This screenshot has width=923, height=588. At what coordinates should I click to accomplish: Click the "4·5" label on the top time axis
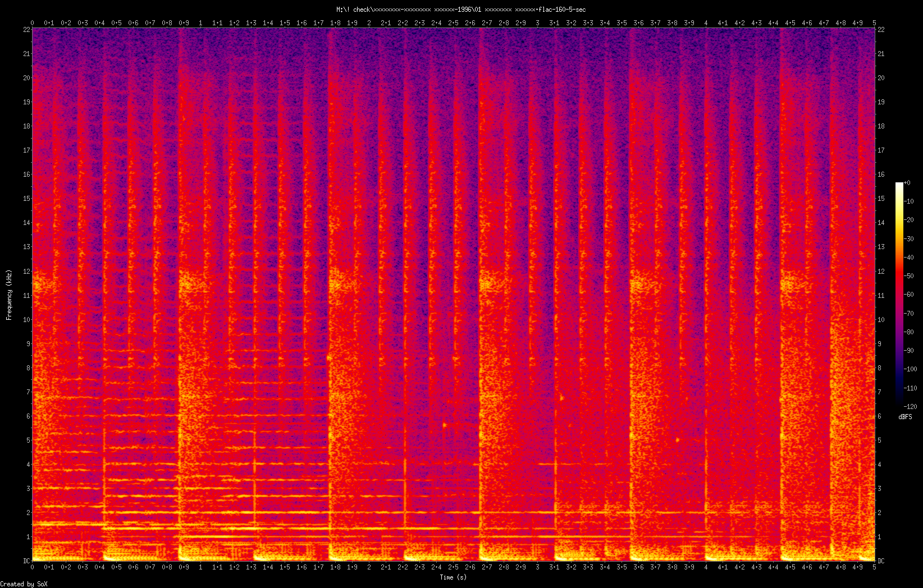[x=790, y=23]
